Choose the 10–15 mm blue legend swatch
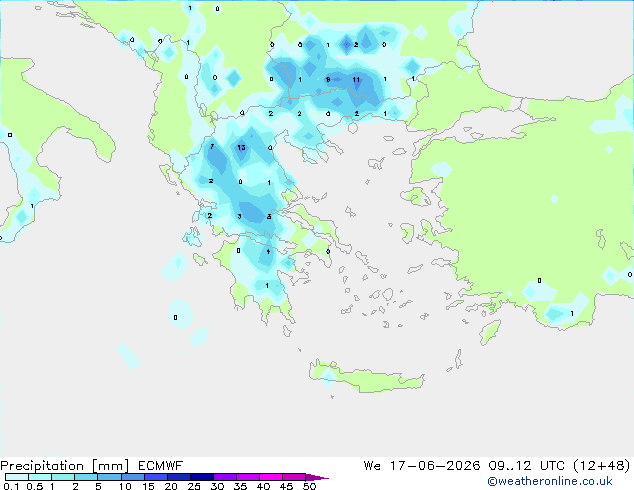This screenshot has width=634, height=490. (x=132, y=477)
